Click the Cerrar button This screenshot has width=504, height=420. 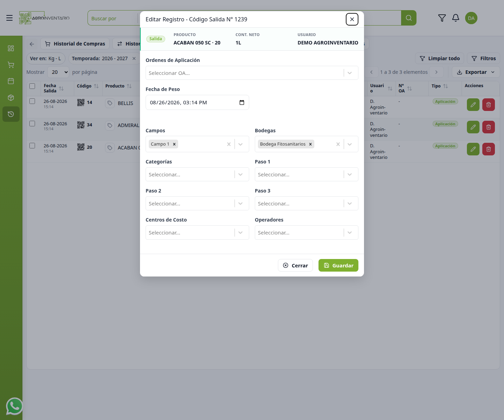pyautogui.click(x=295, y=265)
